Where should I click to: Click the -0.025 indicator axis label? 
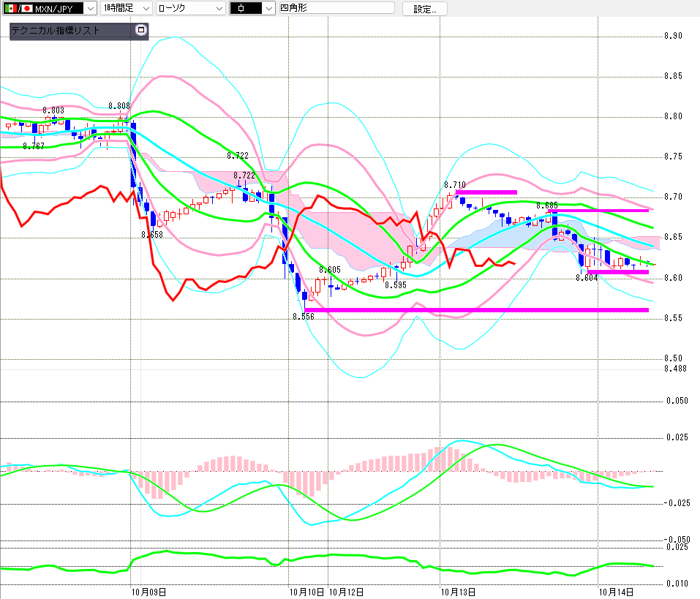pyautogui.click(x=677, y=503)
